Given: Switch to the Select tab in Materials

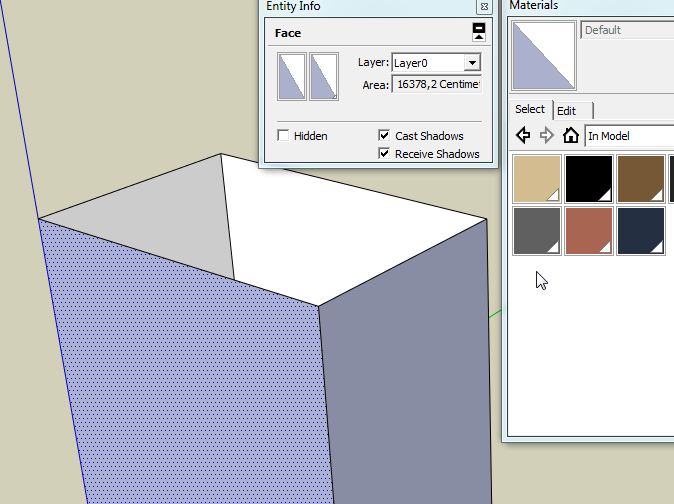Looking at the screenshot, I should point(530,109).
